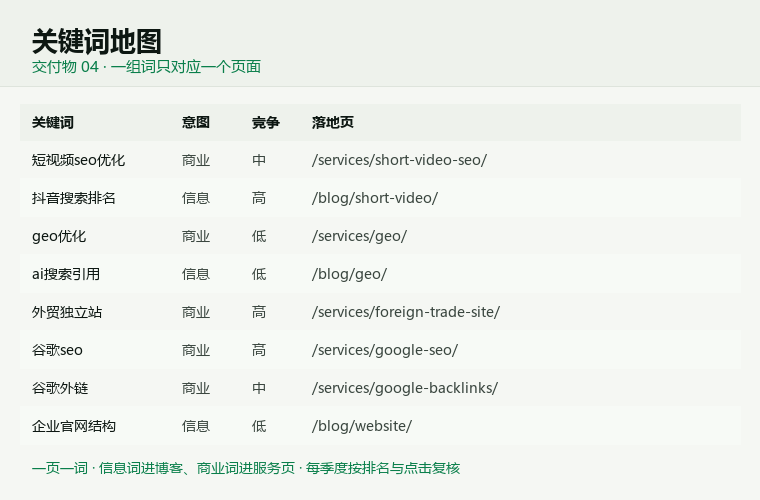The width and height of the screenshot is (760, 500).
Task: Click competition 低 in ai搜索引用 row
Action: pos(259,274)
